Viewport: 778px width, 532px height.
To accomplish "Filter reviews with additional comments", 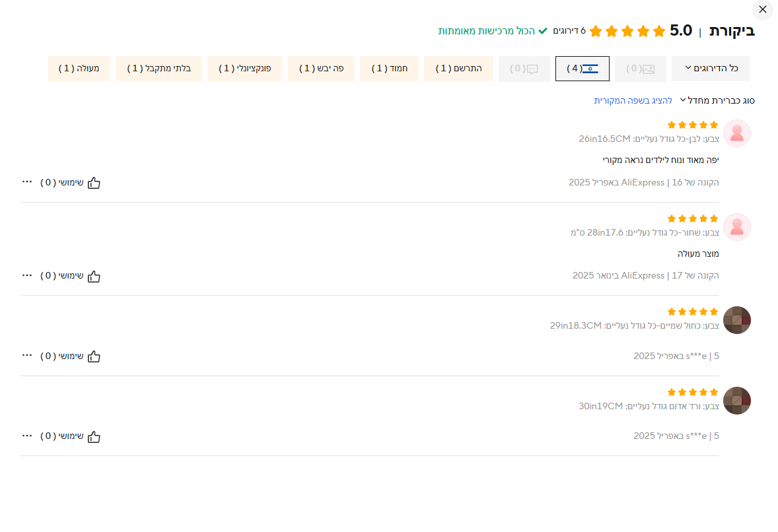I will click(x=524, y=69).
